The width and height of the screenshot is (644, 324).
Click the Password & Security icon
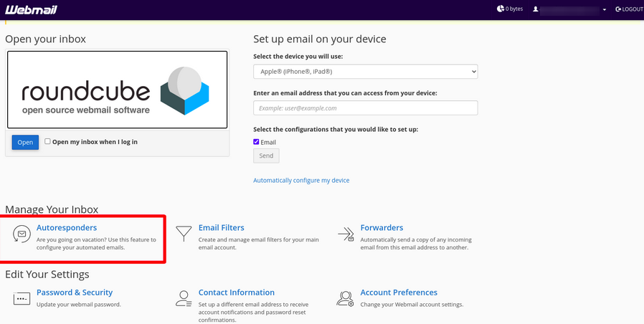[22, 298]
